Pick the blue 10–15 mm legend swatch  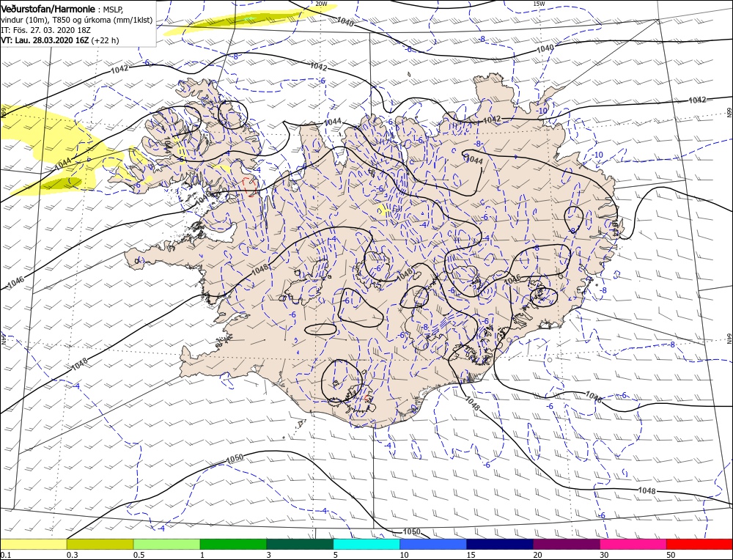[x=433, y=544]
